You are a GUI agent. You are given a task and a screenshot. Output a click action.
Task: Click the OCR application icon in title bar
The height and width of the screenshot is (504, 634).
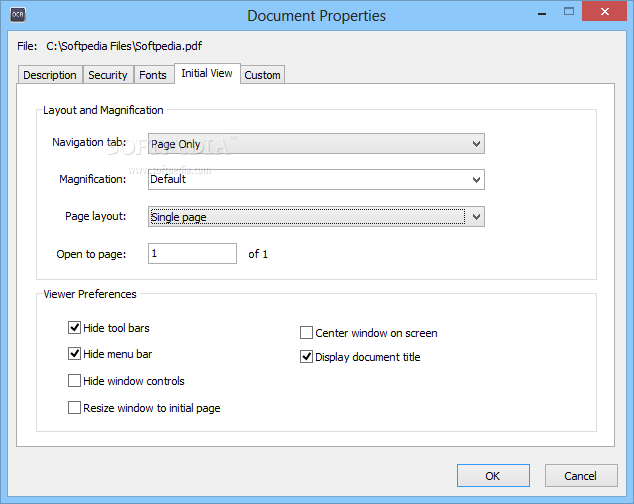[18, 15]
